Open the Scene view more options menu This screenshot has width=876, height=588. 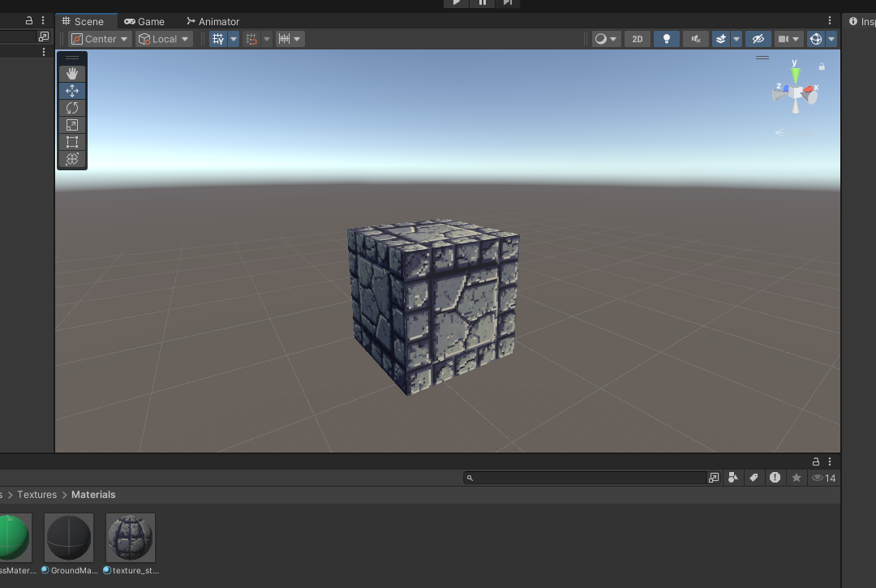click(830, 20)
